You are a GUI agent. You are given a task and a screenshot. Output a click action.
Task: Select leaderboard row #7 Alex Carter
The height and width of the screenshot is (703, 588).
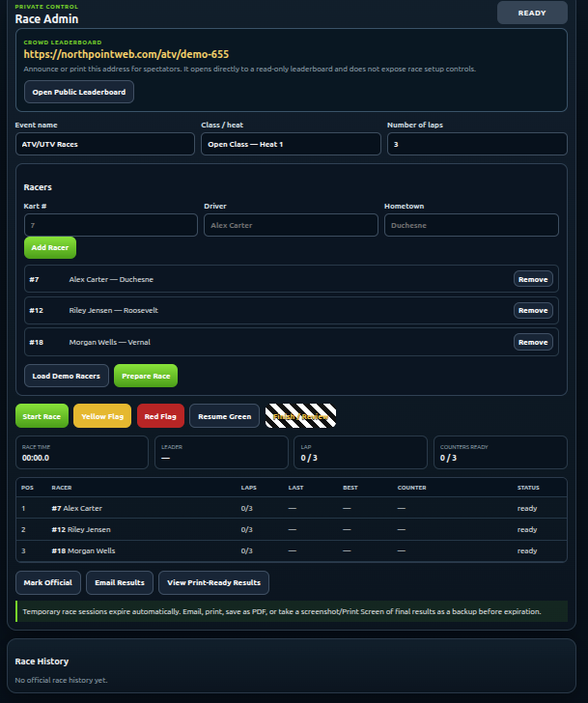[x=292, y=508]
